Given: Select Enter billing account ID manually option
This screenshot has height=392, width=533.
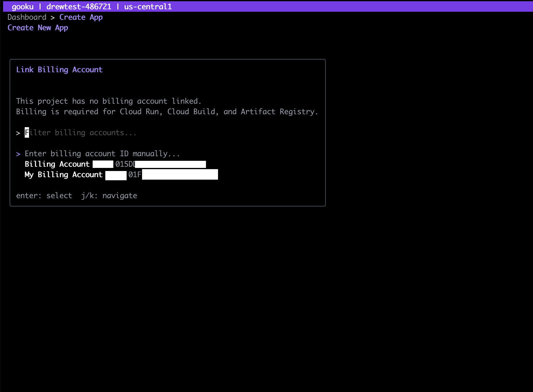Looking at the screenshot, I should [x=102, y=154].
